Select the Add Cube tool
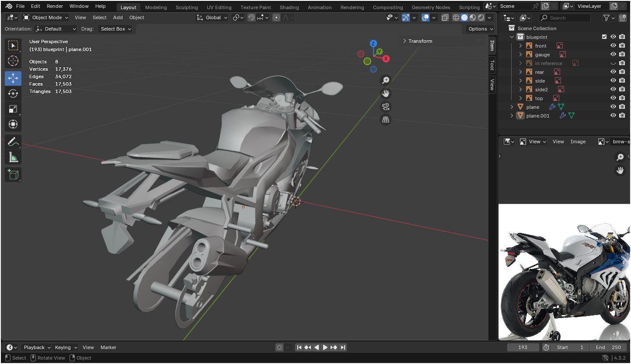 pos(13,175)
